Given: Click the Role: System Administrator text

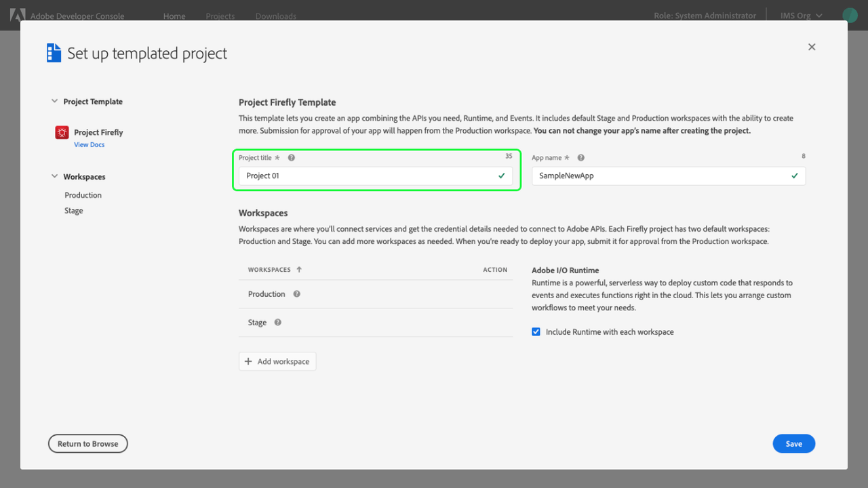Looking at the screenshot, I should pyautogui.click(x=705, y=16).
